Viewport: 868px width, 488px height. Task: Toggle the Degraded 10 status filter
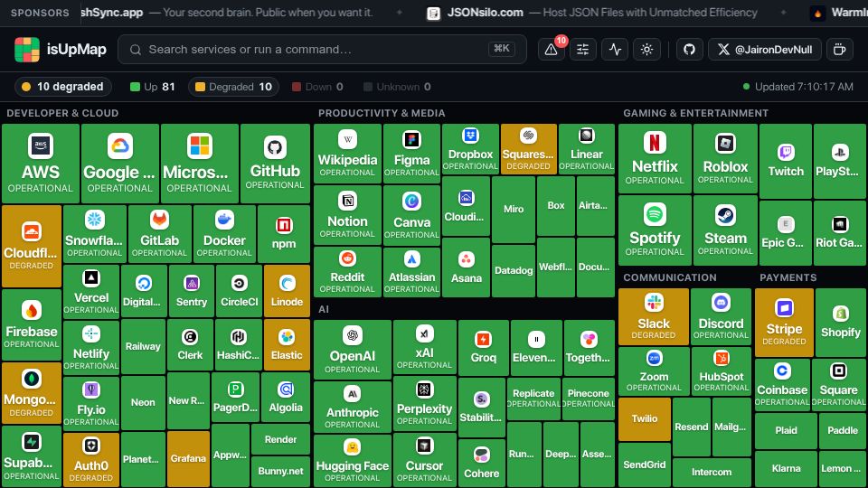(233, 87)
